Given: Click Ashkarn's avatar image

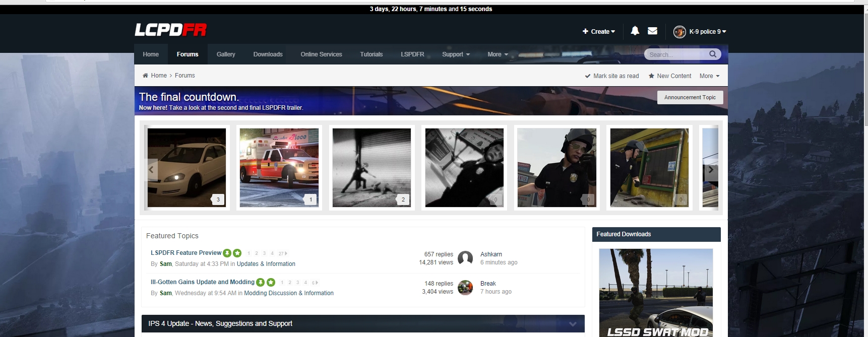Looking at the screenshot, I should 465,258.
